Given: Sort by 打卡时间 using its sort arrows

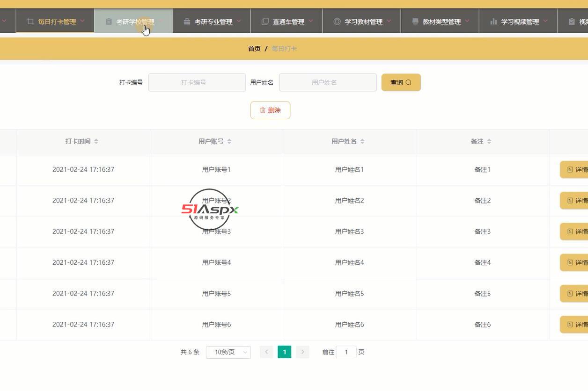Looking at the screenshot, I should coord(96,141).
